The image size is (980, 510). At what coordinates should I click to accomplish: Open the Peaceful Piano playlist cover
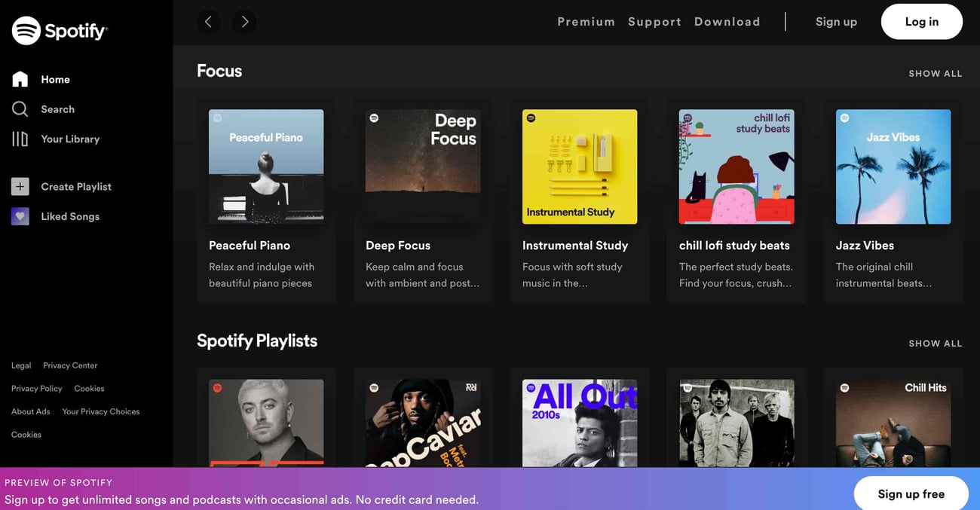(x=266, y=166)
